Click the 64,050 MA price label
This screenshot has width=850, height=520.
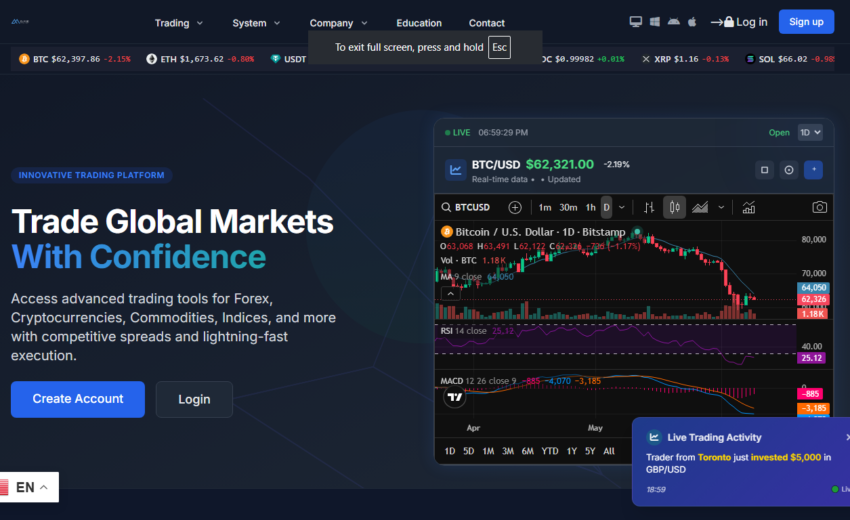coord(813,287)
